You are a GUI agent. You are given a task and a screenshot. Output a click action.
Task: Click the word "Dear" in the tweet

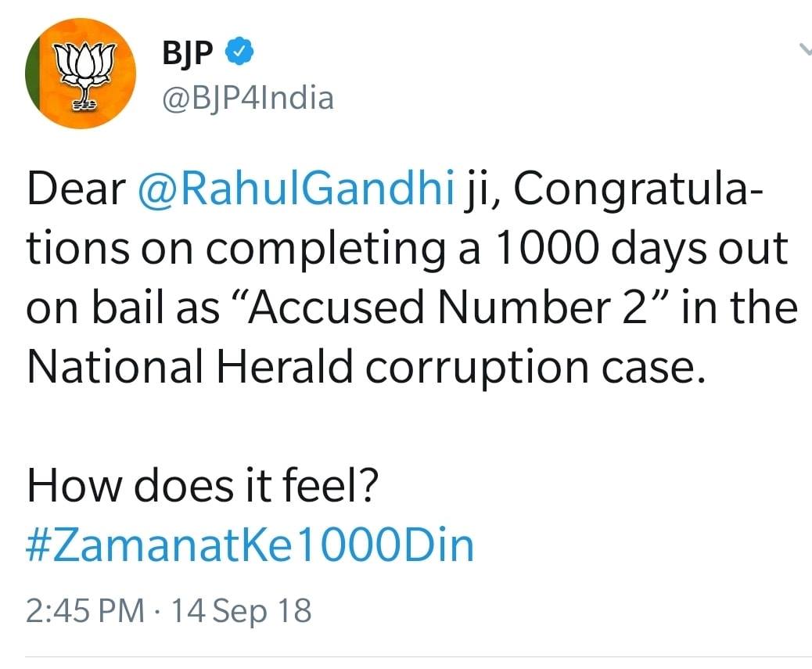(x=76, y=188)
